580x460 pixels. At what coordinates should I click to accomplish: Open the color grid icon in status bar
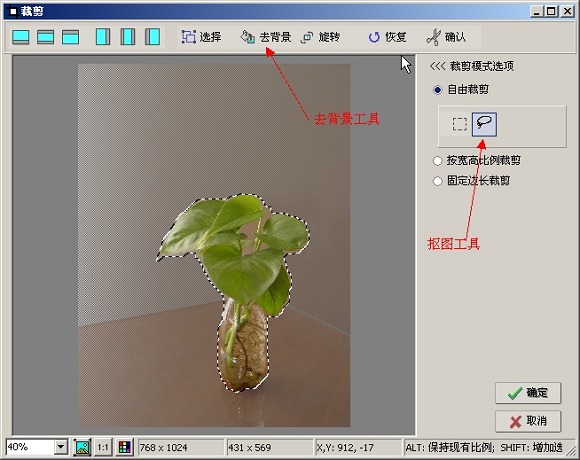coord(125,447)
